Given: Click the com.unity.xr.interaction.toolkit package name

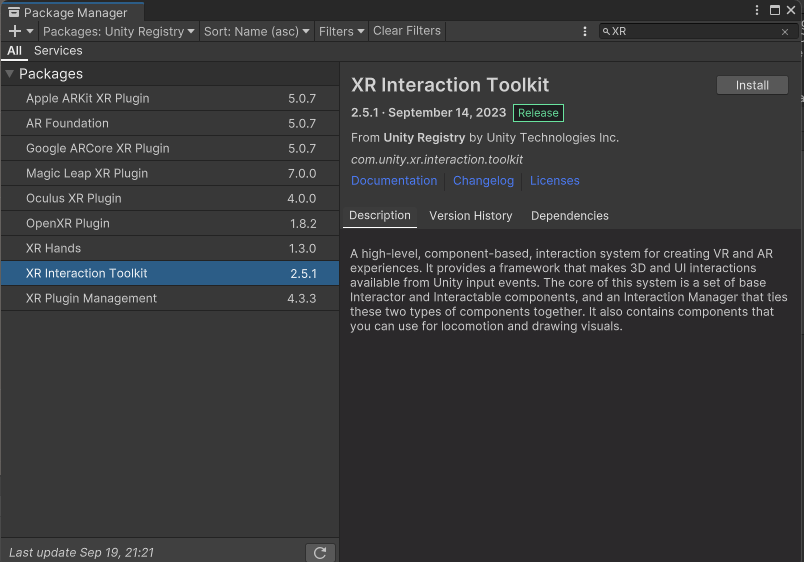Looking at the screenshot, I should (x=437, y=159).
